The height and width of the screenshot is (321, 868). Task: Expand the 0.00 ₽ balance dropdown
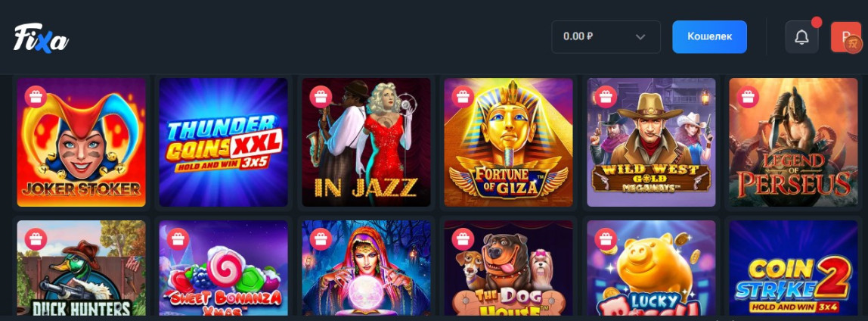click(606, 37)
